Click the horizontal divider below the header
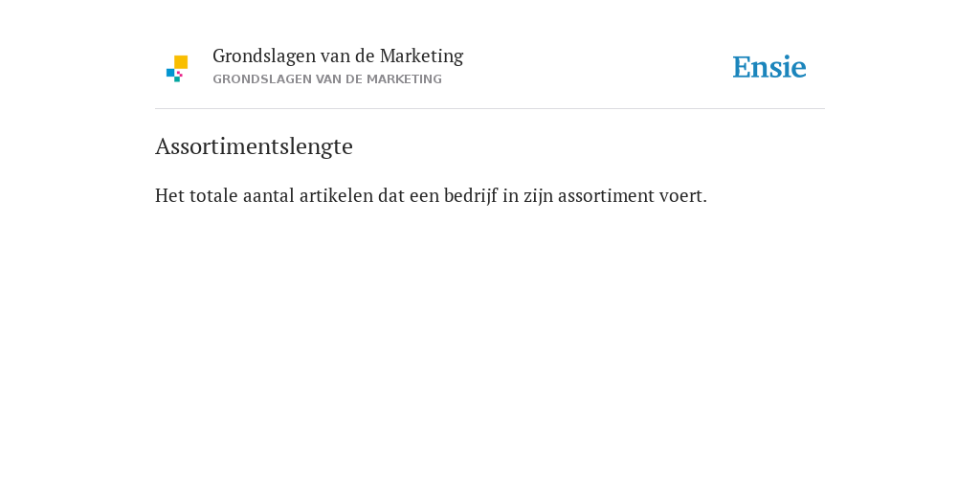The height and width of the screenshot is (490, 980). (x=490, y=109)
